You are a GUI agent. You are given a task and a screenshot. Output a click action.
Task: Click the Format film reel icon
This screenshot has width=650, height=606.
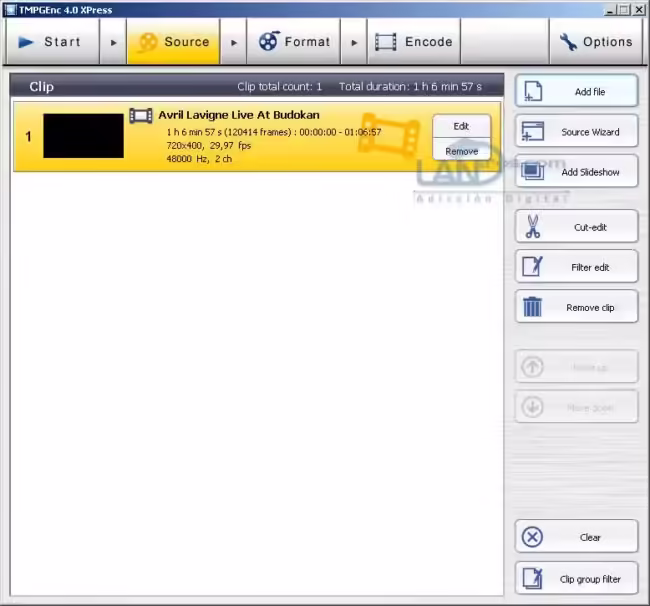pos(269,41)
